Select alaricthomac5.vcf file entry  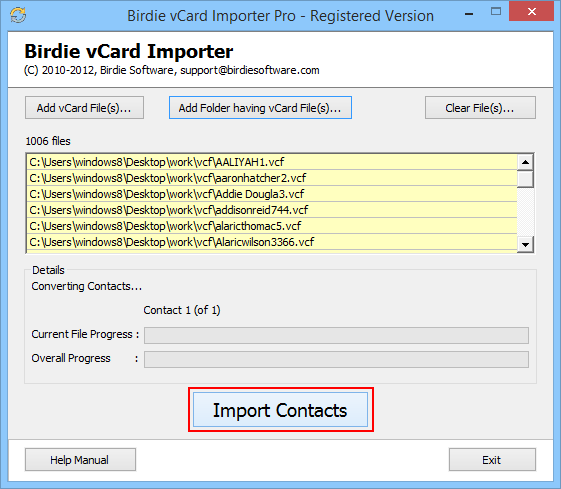(272, 226)
